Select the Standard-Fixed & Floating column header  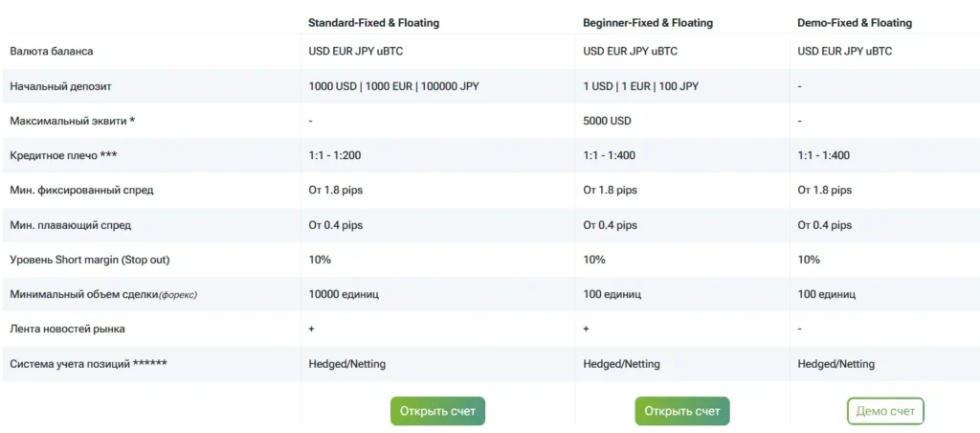pos(373,23)
